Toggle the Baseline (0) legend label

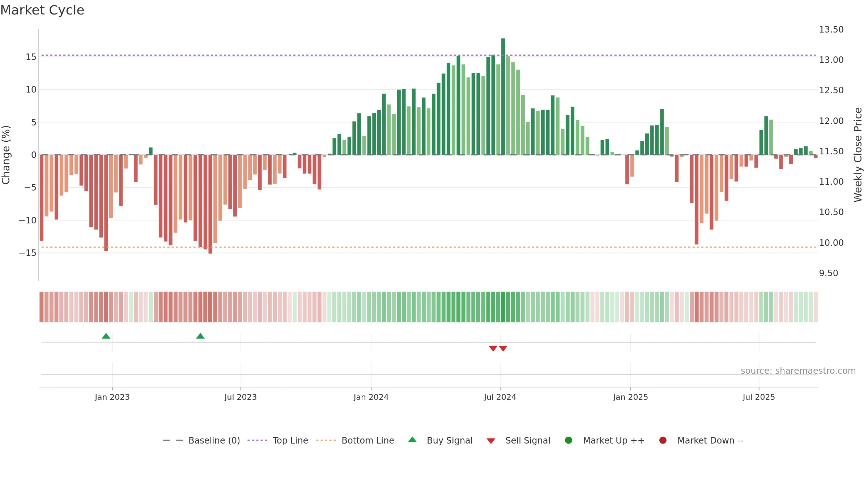tap(214, 440)
